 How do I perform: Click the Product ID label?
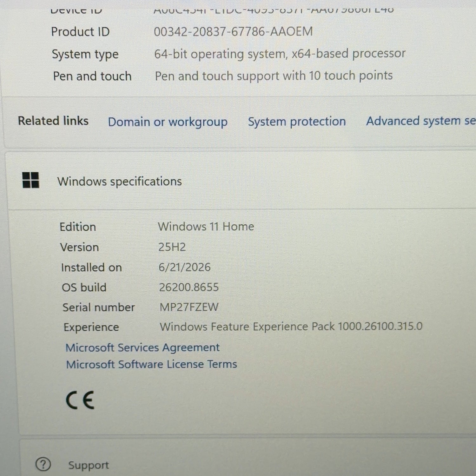(x=80, y=32)
